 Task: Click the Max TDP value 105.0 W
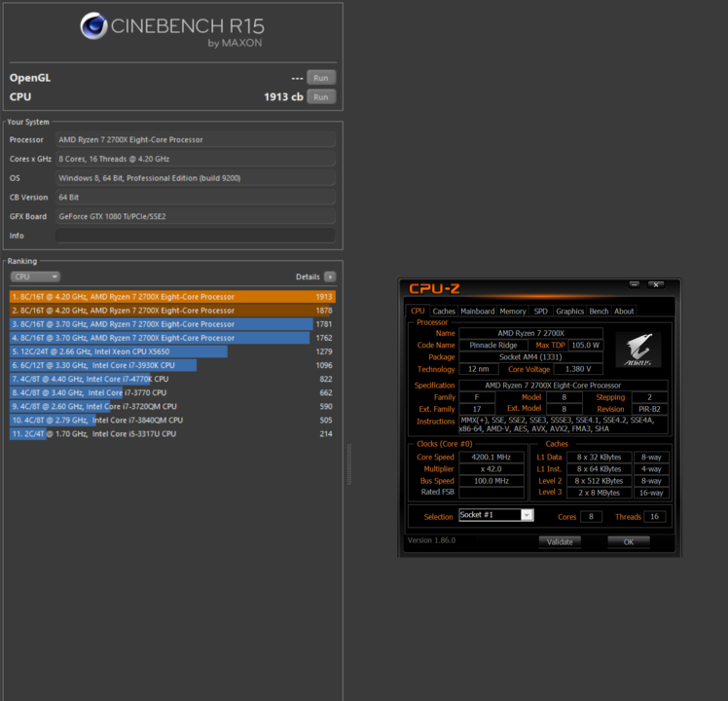[586, 346]
